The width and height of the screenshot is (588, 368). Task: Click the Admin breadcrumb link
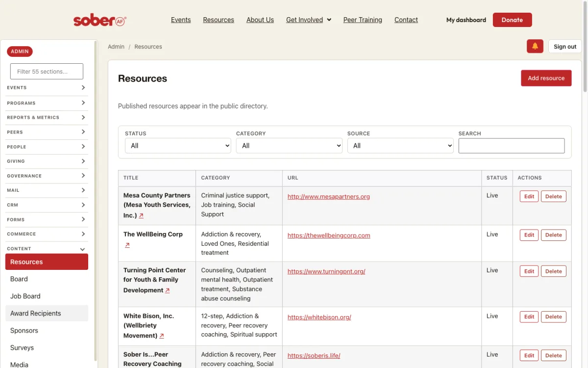tap(116, 47)
